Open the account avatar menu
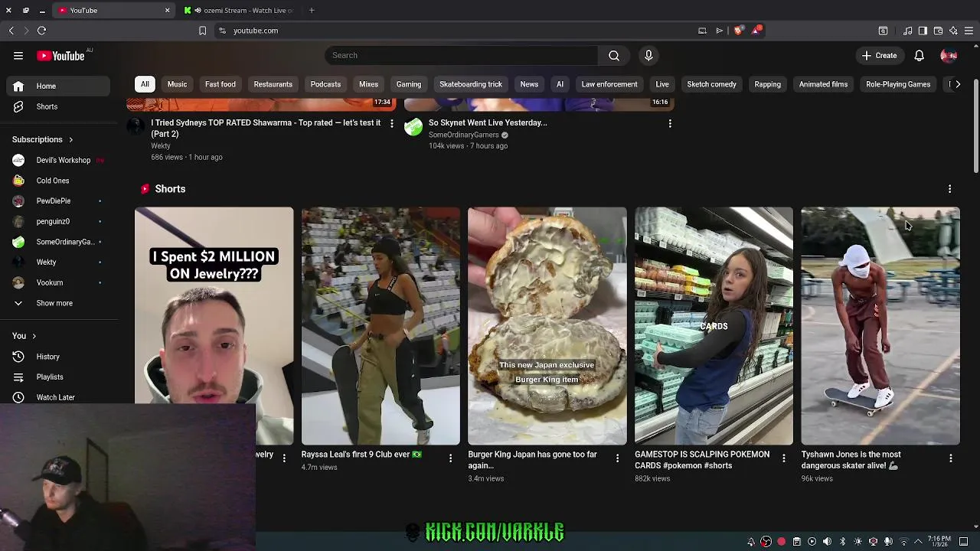The width and height of the screenshot is (980, 551). tap(949, 55)
